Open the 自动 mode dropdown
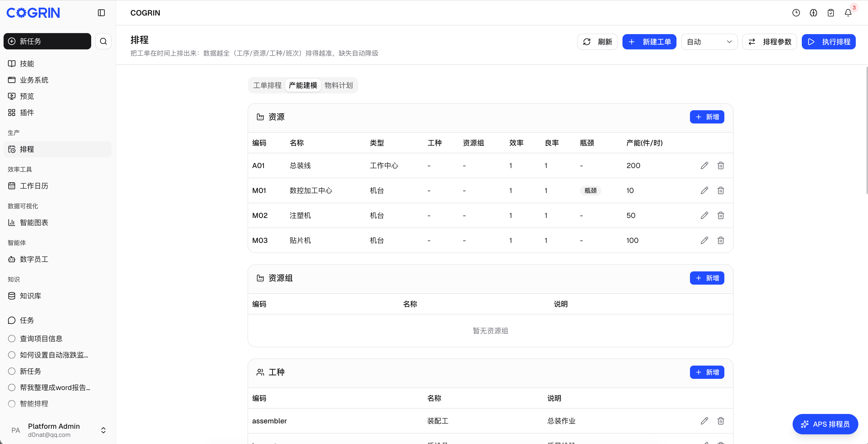The image size is (868, 444). 709,42
